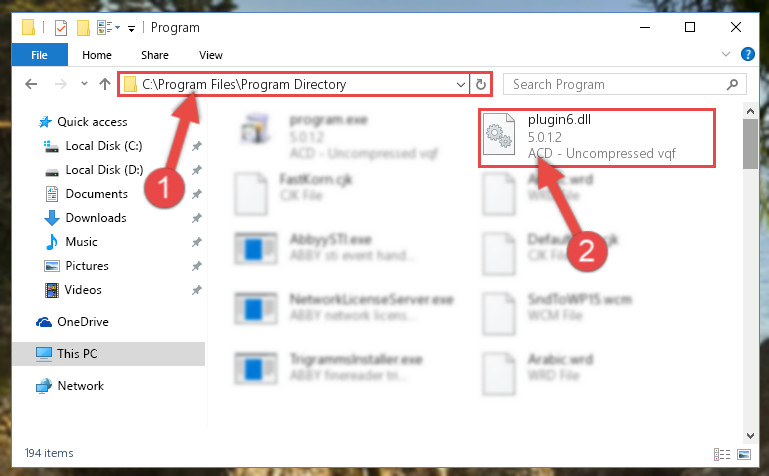The width and height of the screenshot is (769, 476).
Task: Open the address bar history dropdown
Action: click(461, 85)
